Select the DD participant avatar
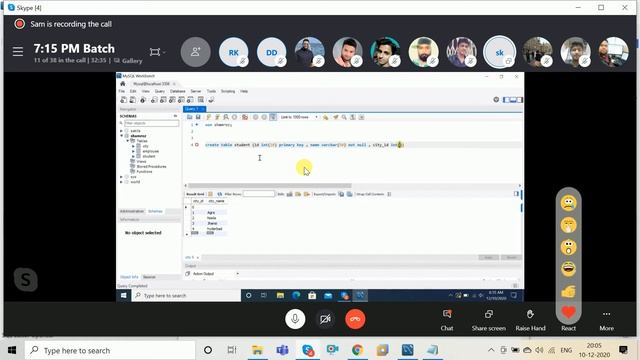Screen dimensions: 640x360 pos(271,52)
